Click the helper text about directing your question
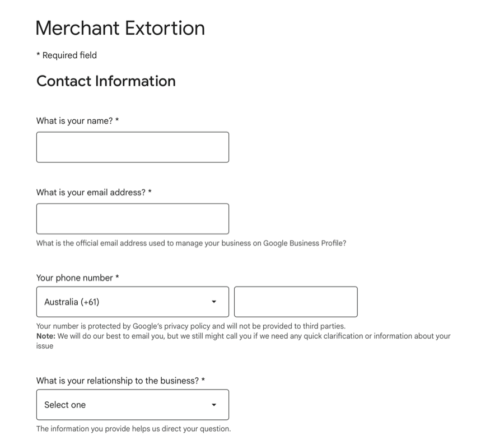Screen dimensions: 504x445 (133, 428)
